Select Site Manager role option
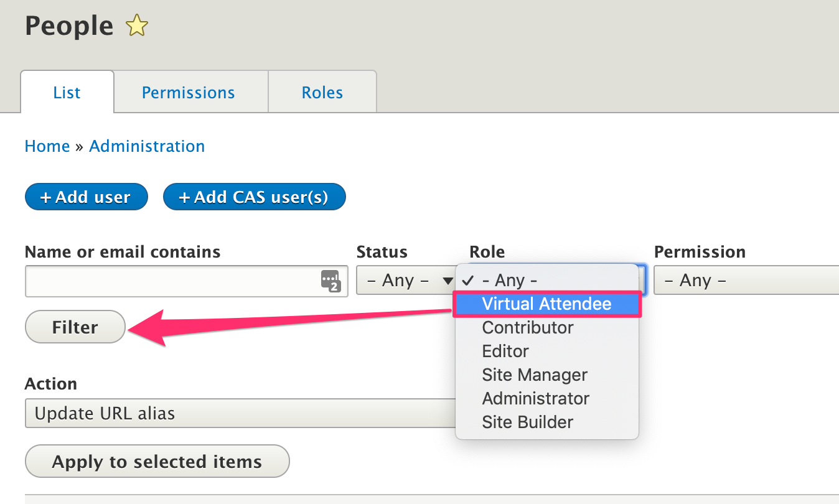The width and height of the screenshot is (839, 504). (535, 375)
